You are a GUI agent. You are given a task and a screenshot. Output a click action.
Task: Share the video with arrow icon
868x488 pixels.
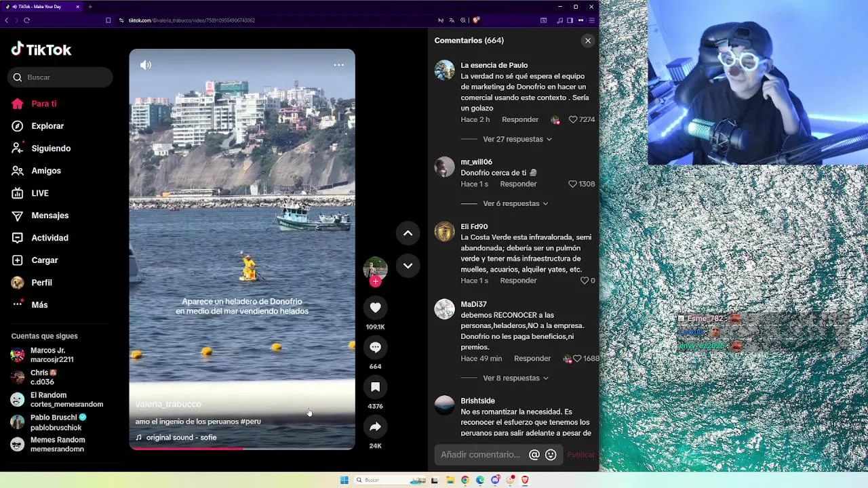375,426
